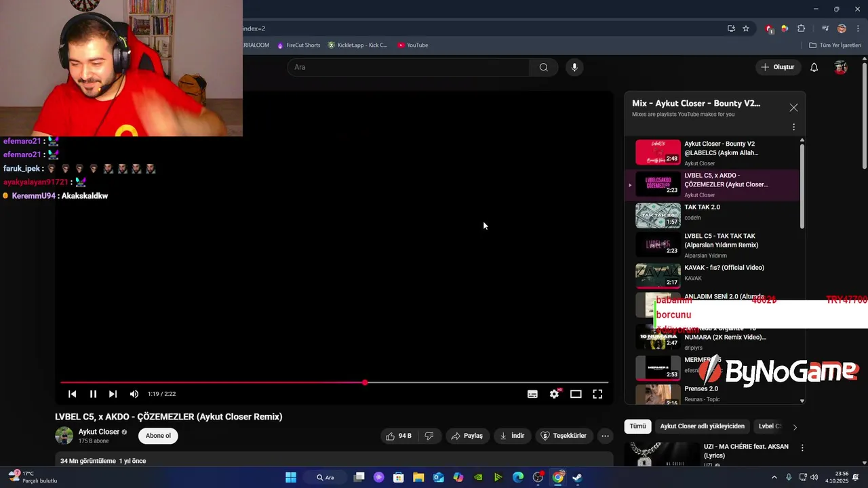
Task: Show more filter chips with right chevron
Action: click(795, 427)
